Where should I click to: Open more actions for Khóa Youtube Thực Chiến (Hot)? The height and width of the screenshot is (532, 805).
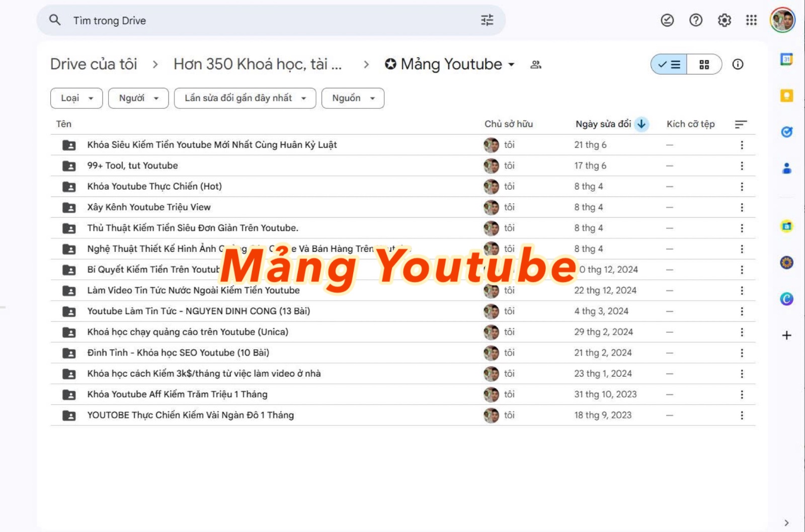(742, 187)
